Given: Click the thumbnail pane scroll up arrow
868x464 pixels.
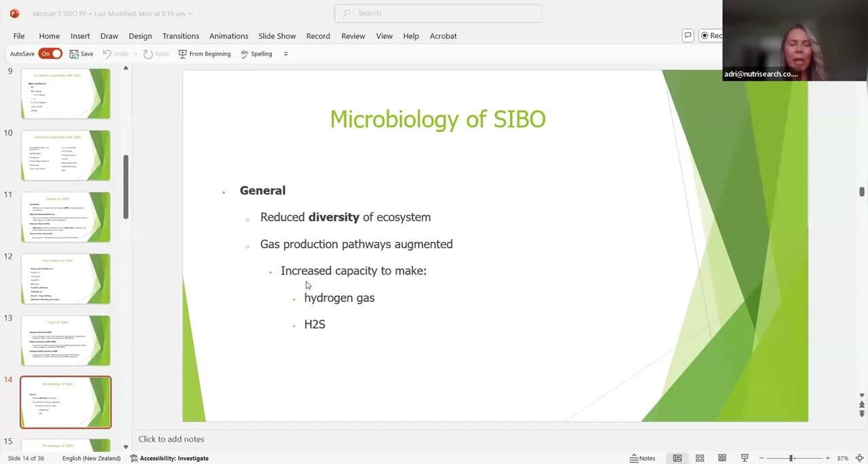Looking at the screenshot, I should click(125, 69).
